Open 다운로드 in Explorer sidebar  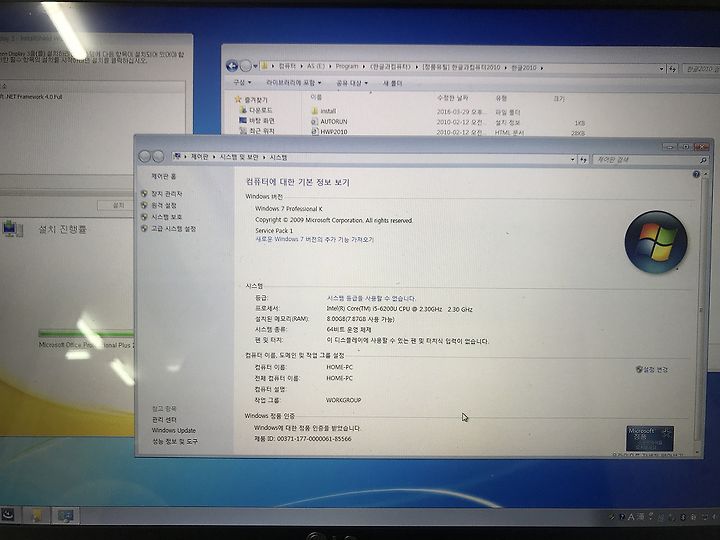click(x=260, y=110)
